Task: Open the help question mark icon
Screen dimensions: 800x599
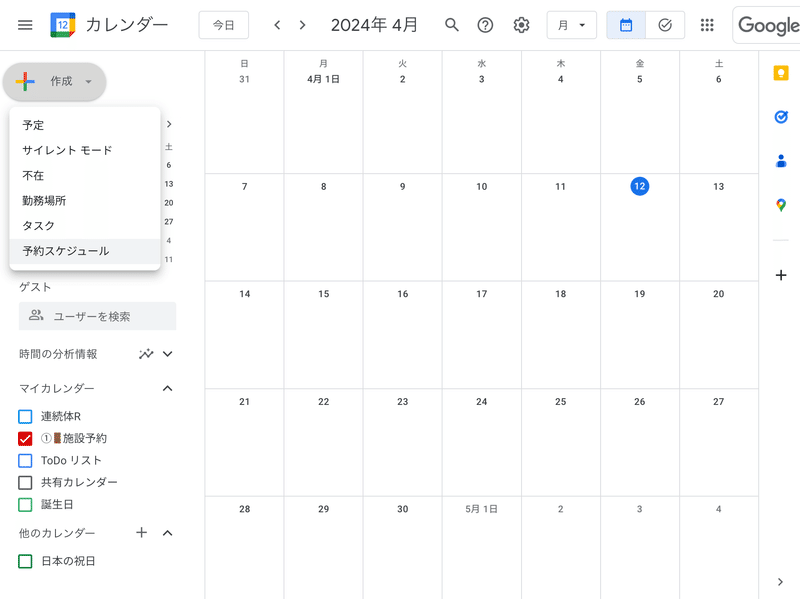Action: pos(485,25)
